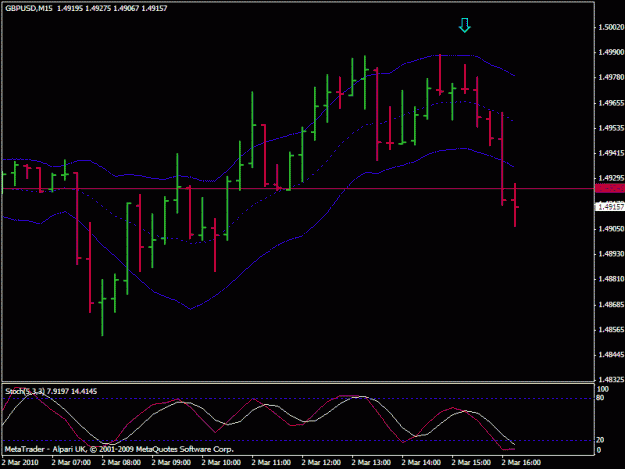Click the 2 Mar 12:00 time label

pos(321,463)
